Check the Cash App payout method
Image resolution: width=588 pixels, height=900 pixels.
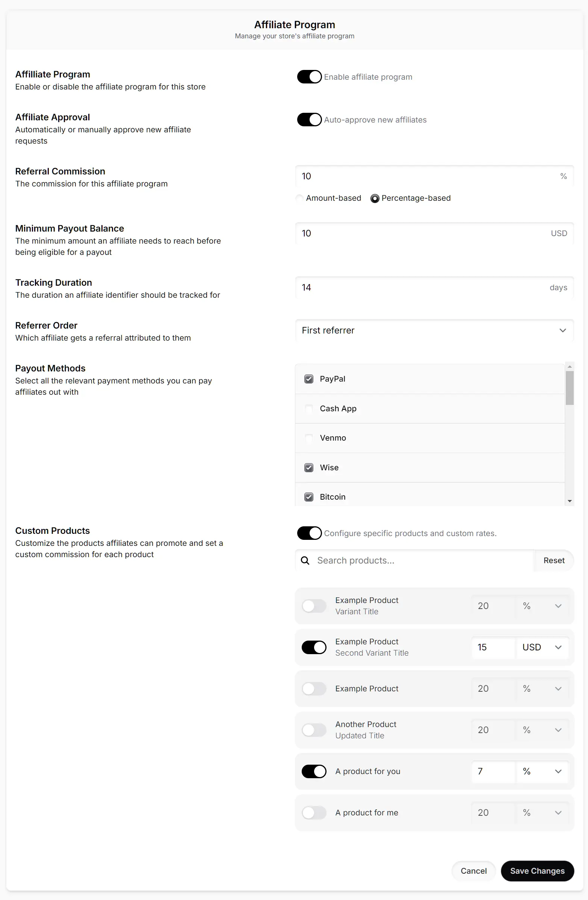pyautogui.click(x=309, y=408)
